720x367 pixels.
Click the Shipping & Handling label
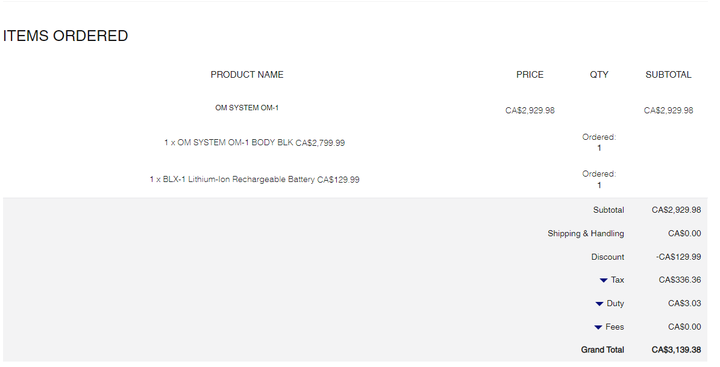click(x=585, y=233)
